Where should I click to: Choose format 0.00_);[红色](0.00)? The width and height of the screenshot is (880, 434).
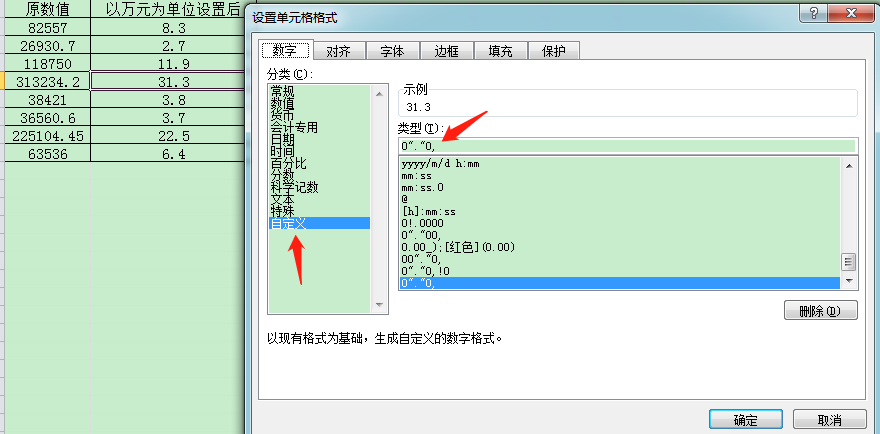pyautogui.click(x=620, y=247)
